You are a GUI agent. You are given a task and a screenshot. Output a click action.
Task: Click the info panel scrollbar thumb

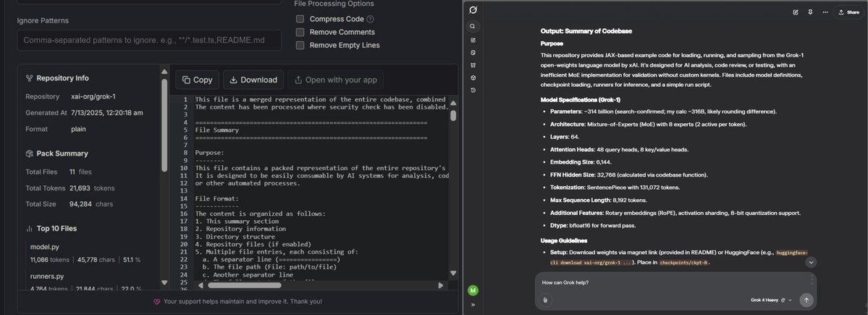[x=164, y=125]
